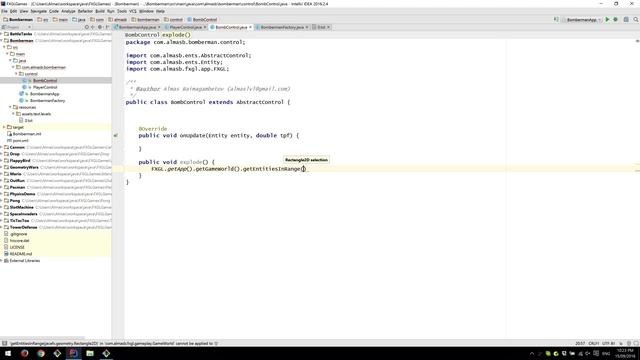This screenshot has width=640, height=360.
Task: Close the BombControl.java tab
Action: (251, 27)
